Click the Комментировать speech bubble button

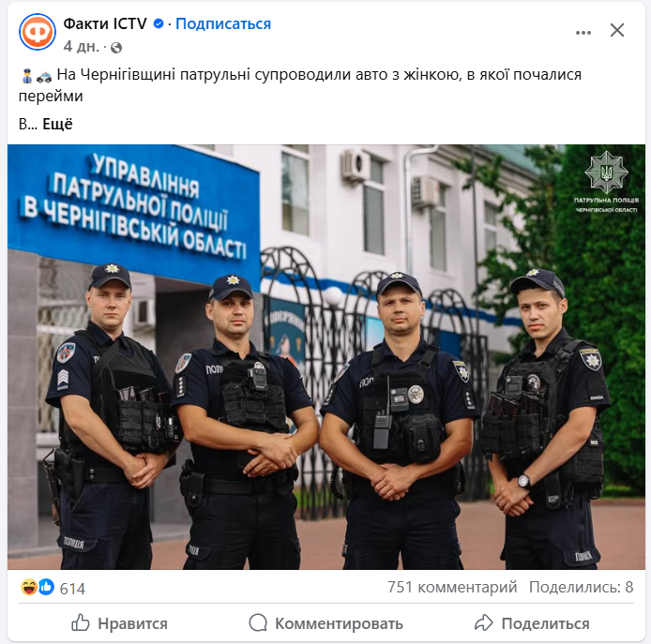325,623
